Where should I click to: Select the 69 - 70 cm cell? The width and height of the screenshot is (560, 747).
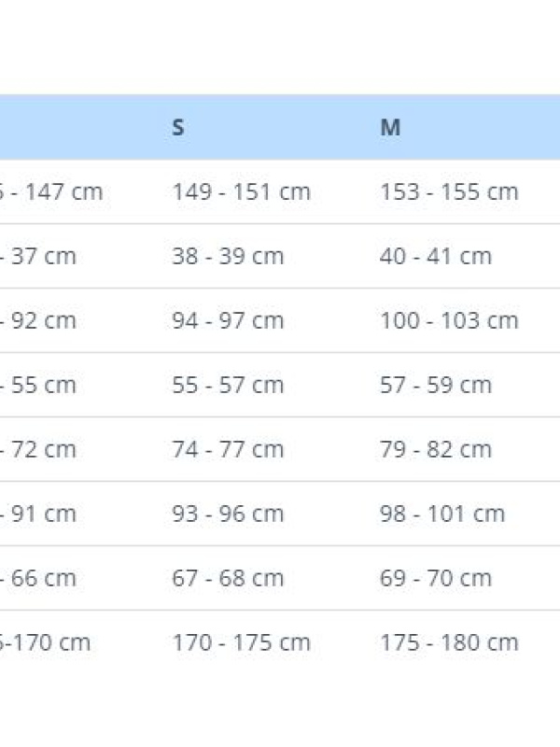tap(436, 579)
